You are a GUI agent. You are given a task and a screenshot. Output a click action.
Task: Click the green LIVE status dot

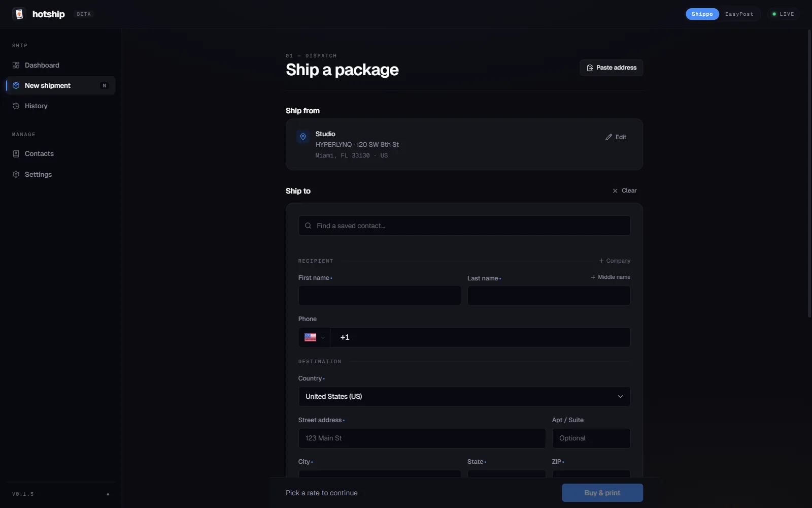(774, 14)
